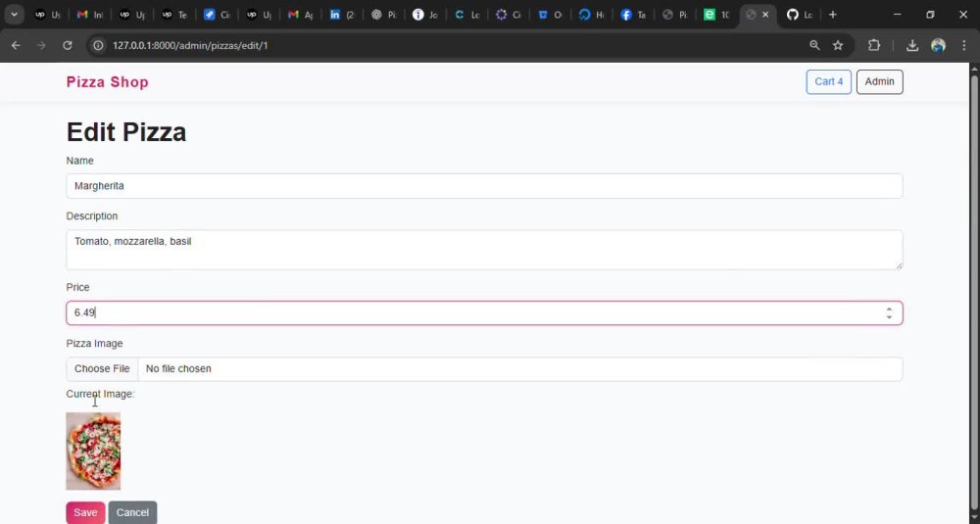Switch to the LinkedIn tab

tap(342, 15)
